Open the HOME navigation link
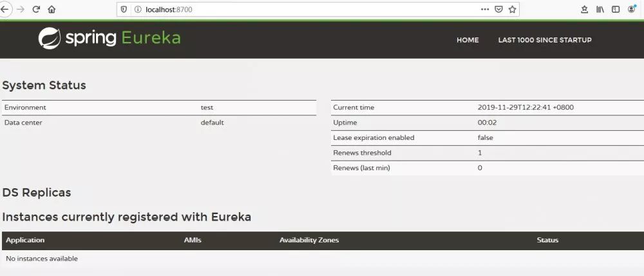644x276 pixels. tap(468, 40)
